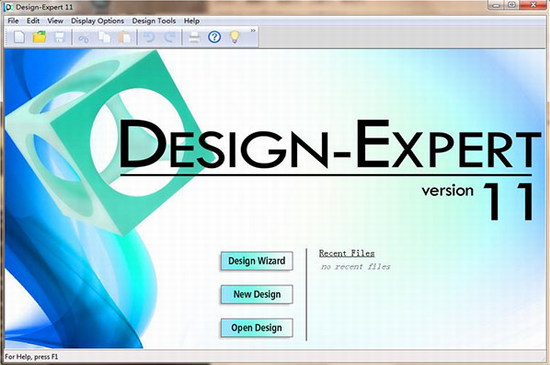
Task: Open the View menu
Action: (55, 21)
